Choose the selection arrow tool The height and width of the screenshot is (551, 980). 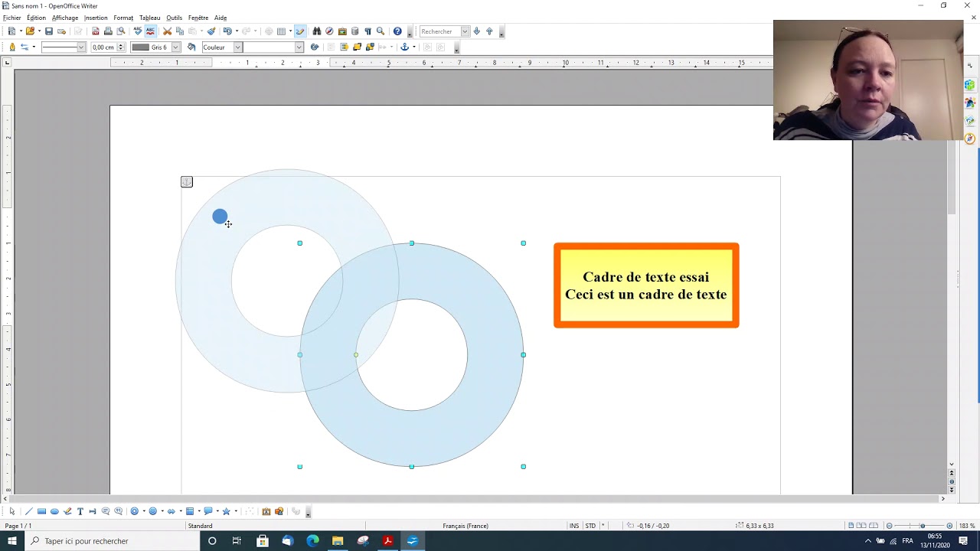point(12,511)
